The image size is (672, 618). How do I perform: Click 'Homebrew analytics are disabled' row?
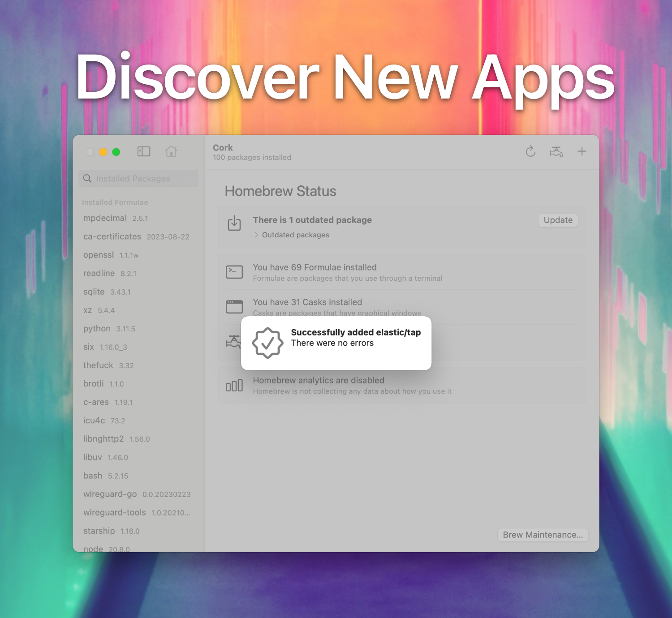pos(402,385)
